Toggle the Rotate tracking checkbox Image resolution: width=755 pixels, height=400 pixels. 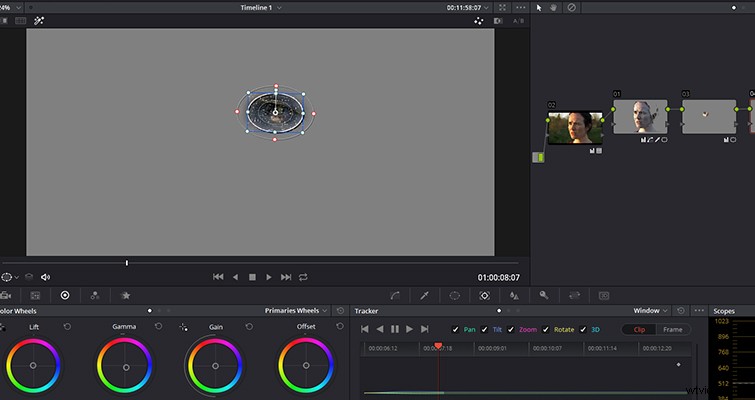coord(546,330)
